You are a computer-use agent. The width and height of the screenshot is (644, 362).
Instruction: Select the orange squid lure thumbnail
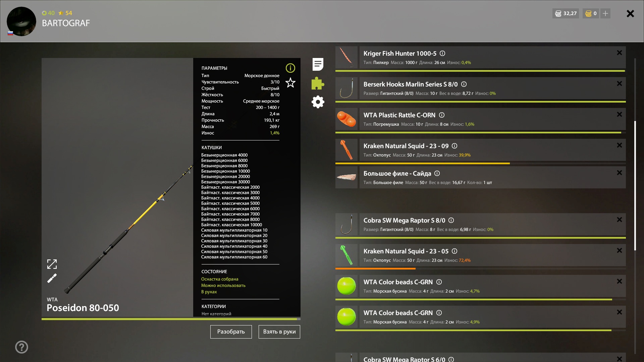click(x=346, y=150)
